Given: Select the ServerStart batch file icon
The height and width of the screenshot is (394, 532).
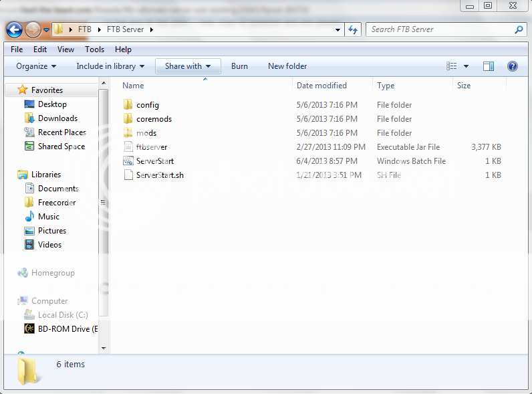Looking at the screenshot, I should 128,161.
